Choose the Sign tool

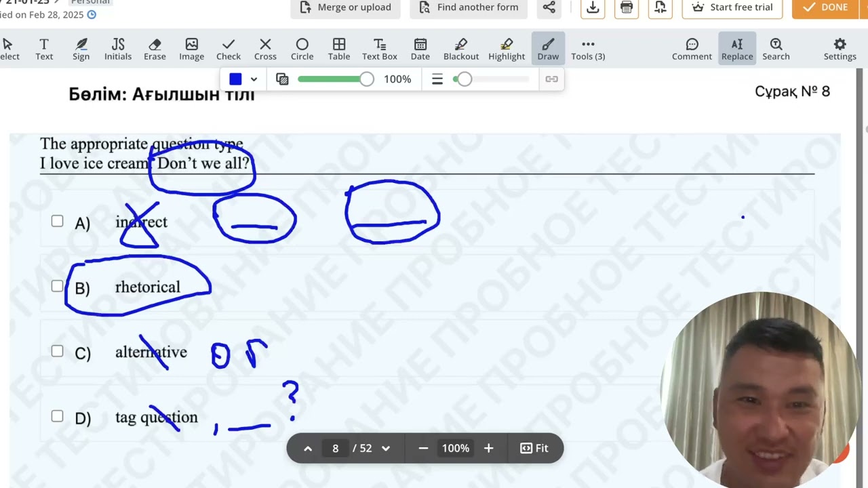point(81,49)
